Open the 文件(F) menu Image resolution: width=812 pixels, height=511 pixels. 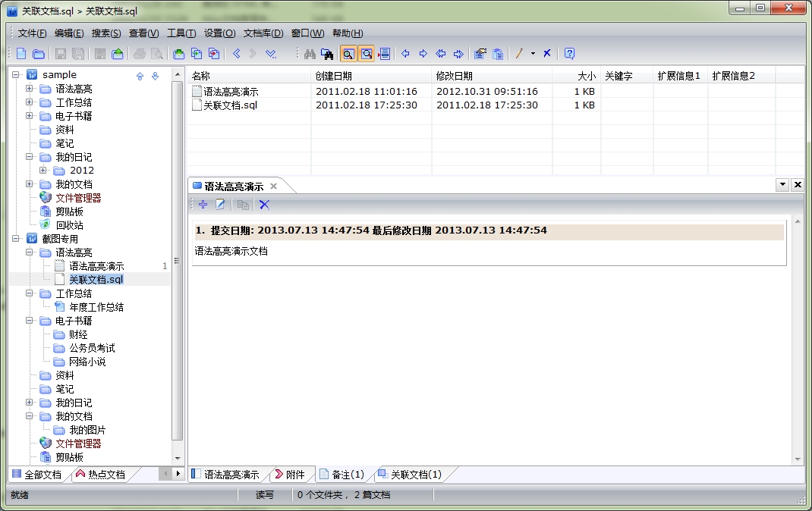pos(32,33)
